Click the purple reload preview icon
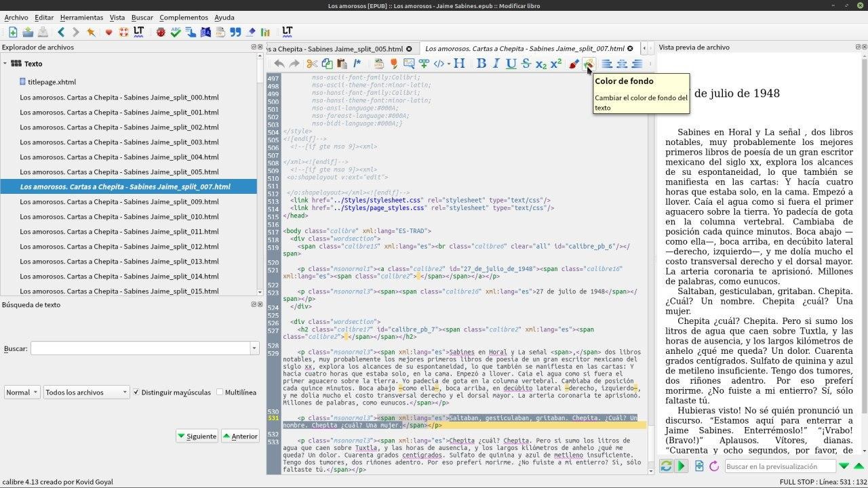This screenshot has width=868, height=488. click(x=714, y=466)
